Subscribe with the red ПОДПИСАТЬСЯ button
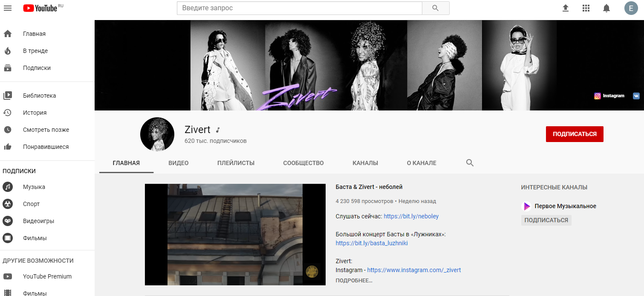Screen dimensions: 644x296 [575, 134]
